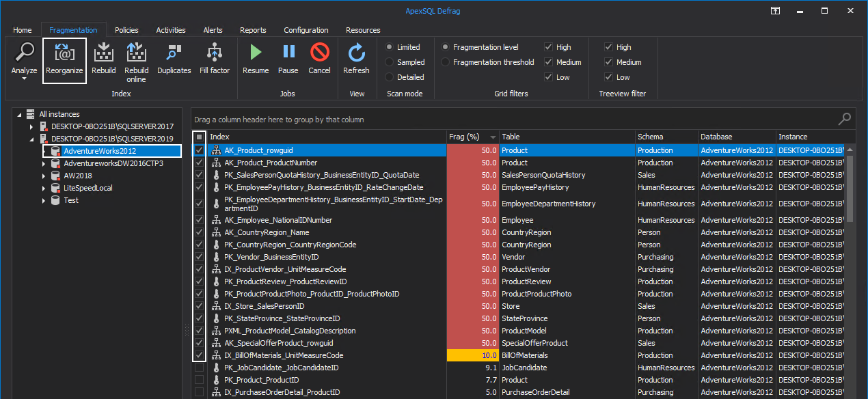Click the SQLSERVER2019 instance icon
The height and width of the screenshot is (399, 868).
[44, 139]
